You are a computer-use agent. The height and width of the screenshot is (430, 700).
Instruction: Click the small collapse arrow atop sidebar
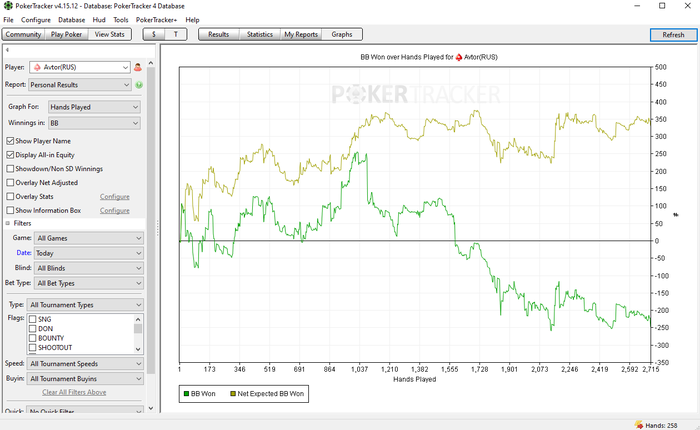[x=7, y=50]
